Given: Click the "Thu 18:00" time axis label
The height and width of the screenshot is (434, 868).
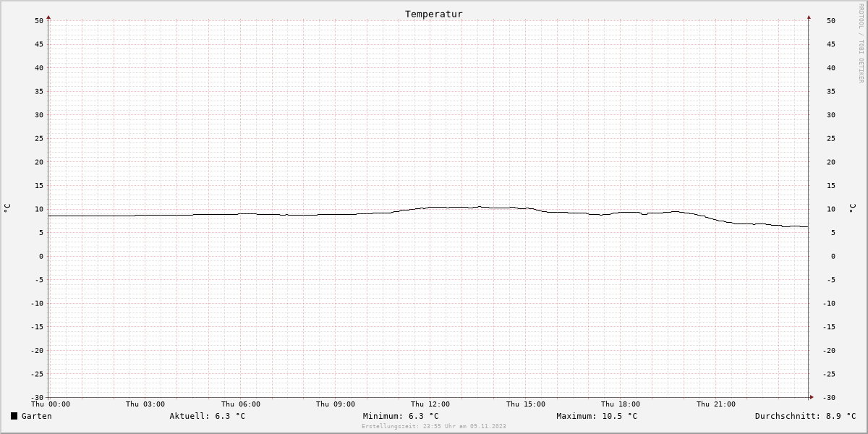Looking at the screenshot, I should [621, 404].
